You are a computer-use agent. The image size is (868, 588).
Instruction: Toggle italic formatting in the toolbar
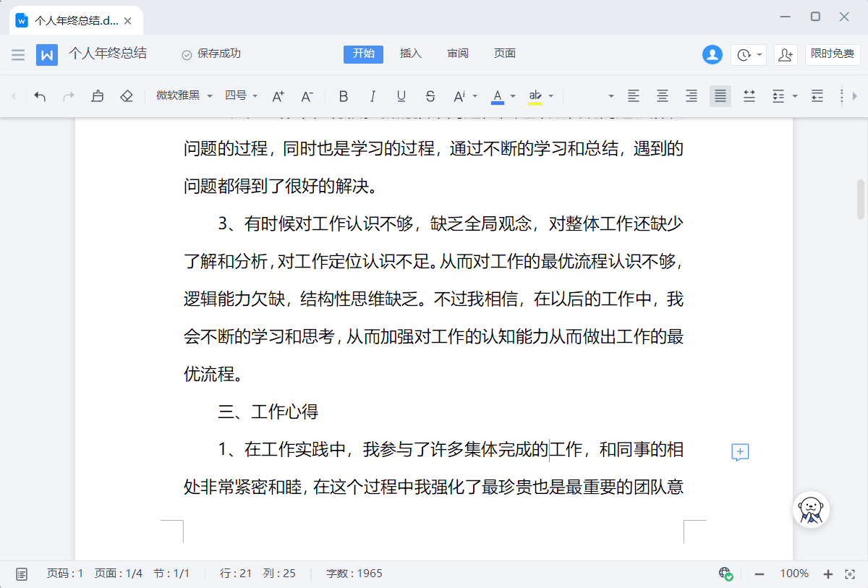click(373, 95)
